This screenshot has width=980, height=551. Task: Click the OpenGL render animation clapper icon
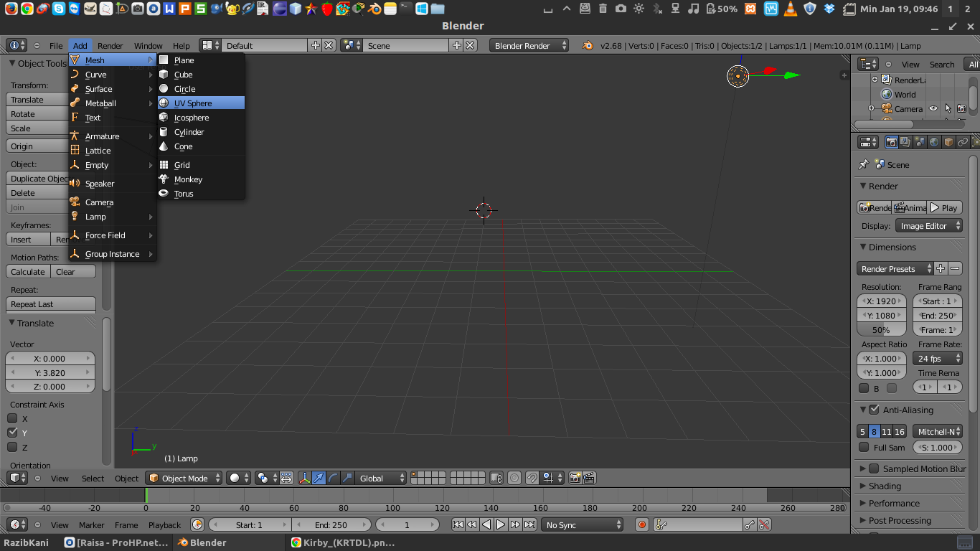589,478
